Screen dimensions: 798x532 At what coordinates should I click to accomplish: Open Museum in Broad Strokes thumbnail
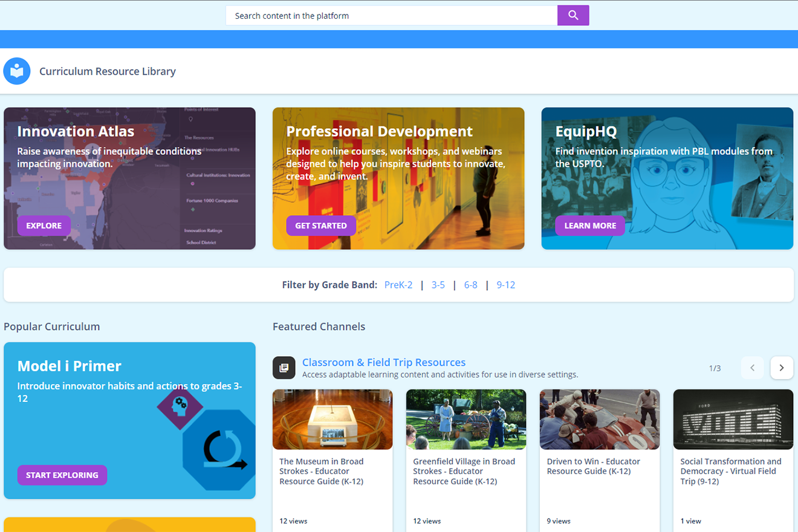[332, 419]
